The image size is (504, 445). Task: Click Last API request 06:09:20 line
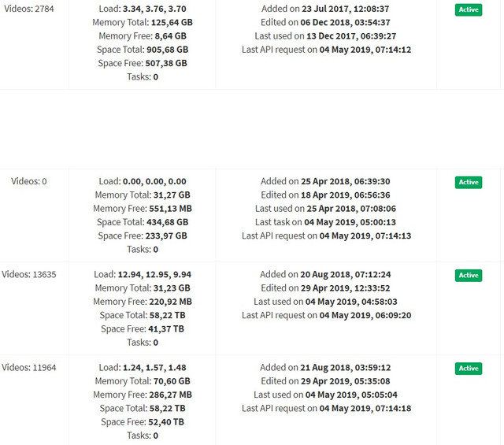click(x=326, y=315)
